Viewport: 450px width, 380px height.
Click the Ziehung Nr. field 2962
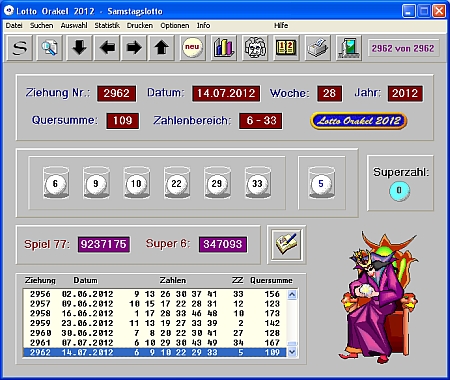tap(116, 93)
